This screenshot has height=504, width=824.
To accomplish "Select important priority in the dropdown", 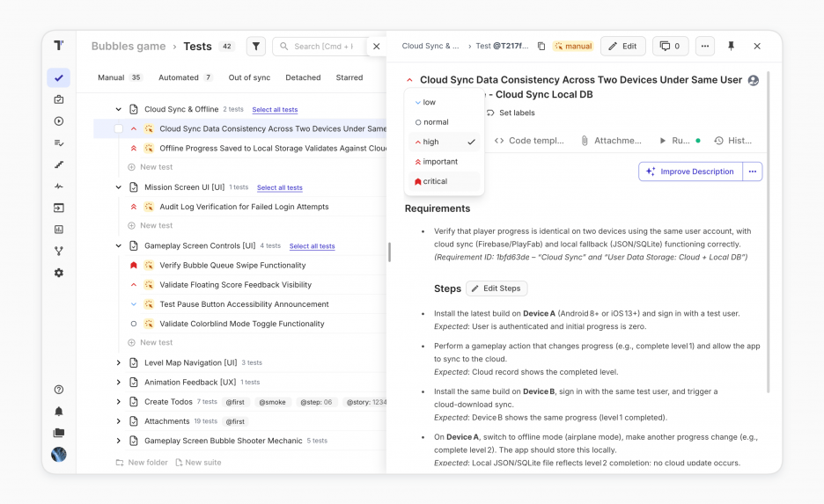I will pyautogui.click(x=444, y=162).
